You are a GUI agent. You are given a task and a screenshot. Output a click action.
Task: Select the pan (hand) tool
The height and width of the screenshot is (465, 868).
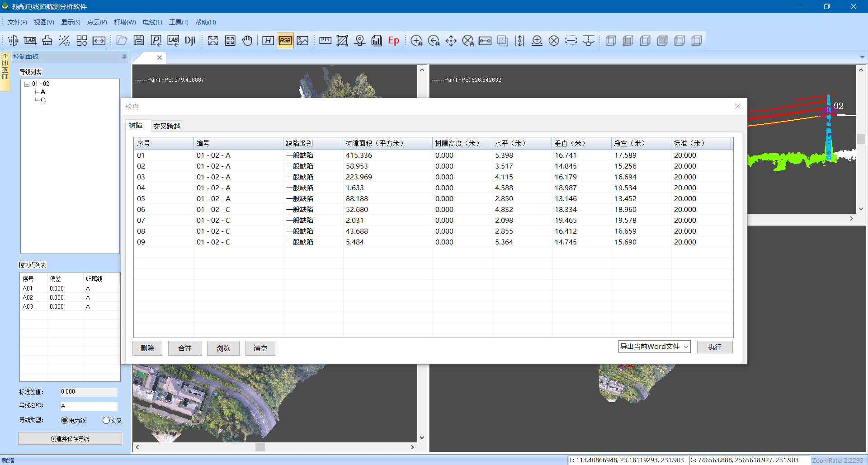click(x=247, y=40)
